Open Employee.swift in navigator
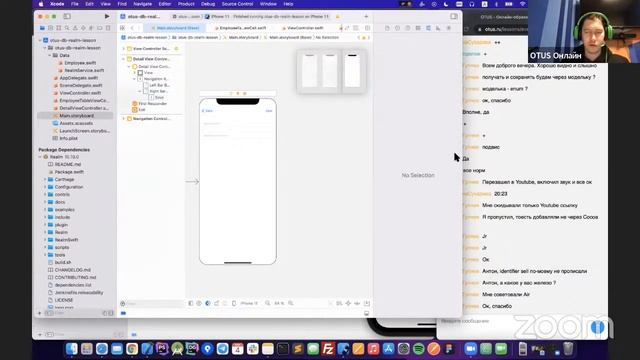The image size is (640, 360). pos(80,63)
